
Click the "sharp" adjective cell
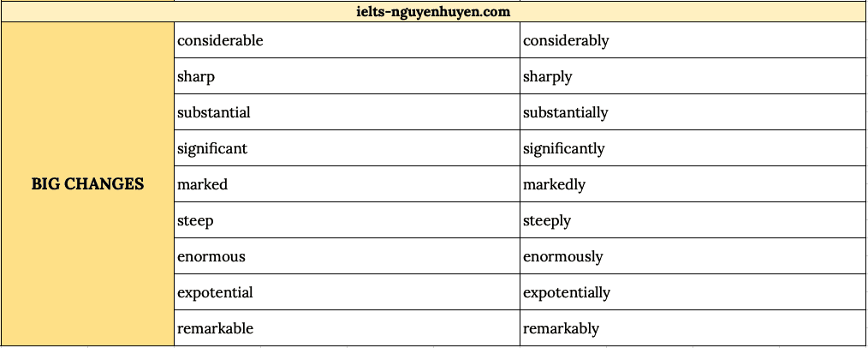click(347, 76)
